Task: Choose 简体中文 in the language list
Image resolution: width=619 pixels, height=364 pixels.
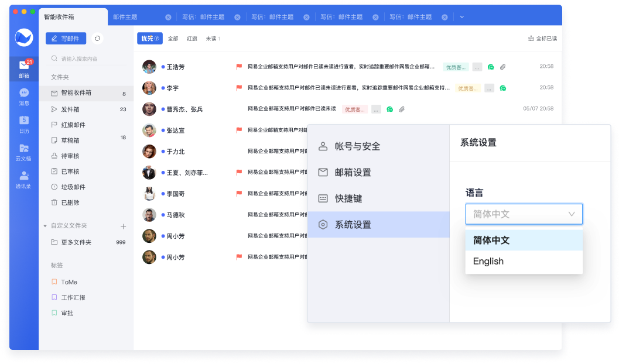Action: point(524,240)
